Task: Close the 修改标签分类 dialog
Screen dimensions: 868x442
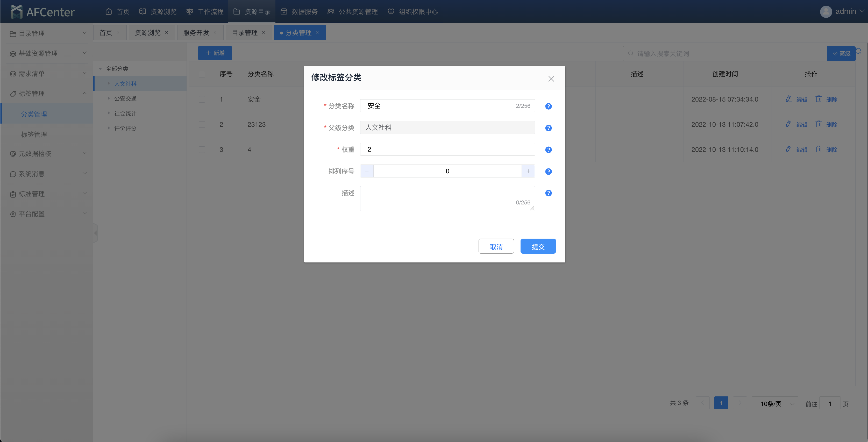Action: [x=551, y=79]
